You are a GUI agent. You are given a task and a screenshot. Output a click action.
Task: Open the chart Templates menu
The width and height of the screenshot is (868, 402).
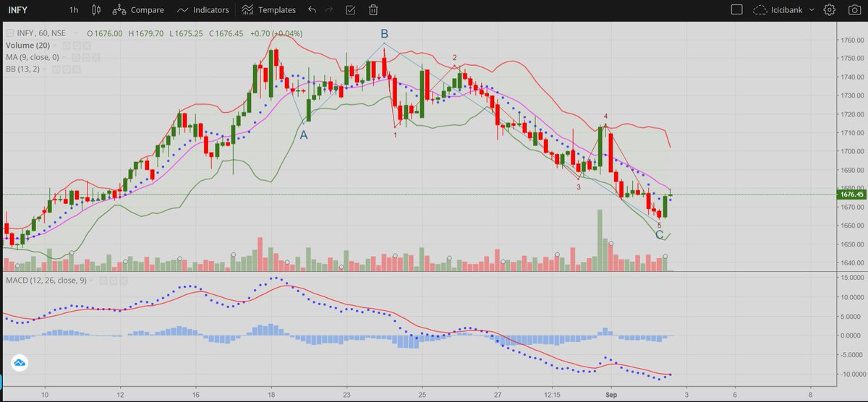[x=268, y=10]
